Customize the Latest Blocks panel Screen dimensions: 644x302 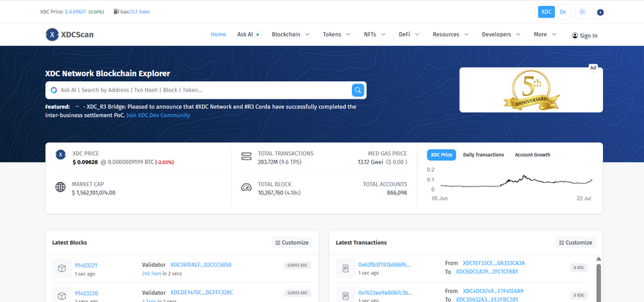click(292, 243)
